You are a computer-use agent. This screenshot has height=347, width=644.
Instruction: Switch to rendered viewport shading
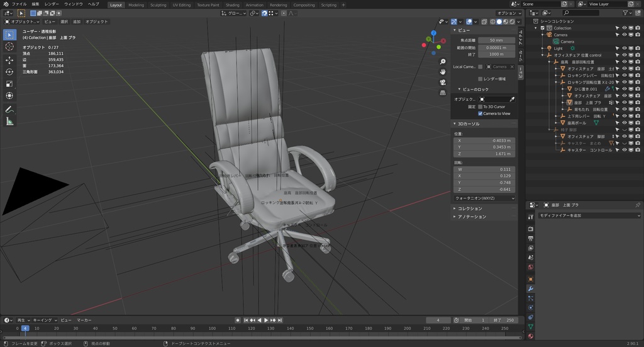(512, 22)
